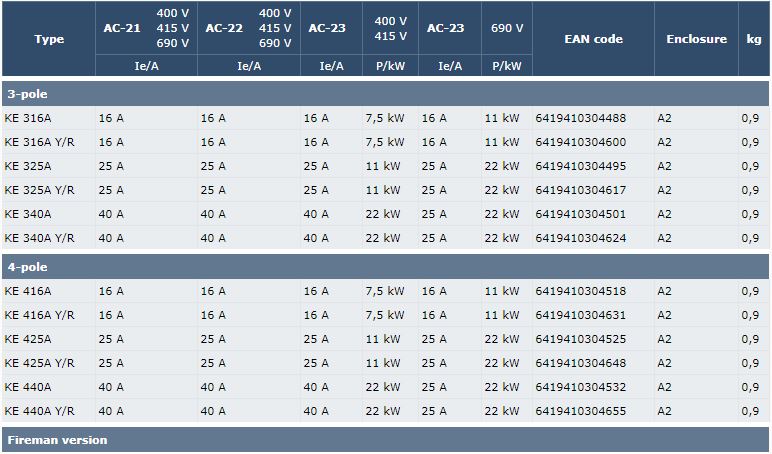Click the AC-22 column header

pyautogui.click(x=224, y=28)
